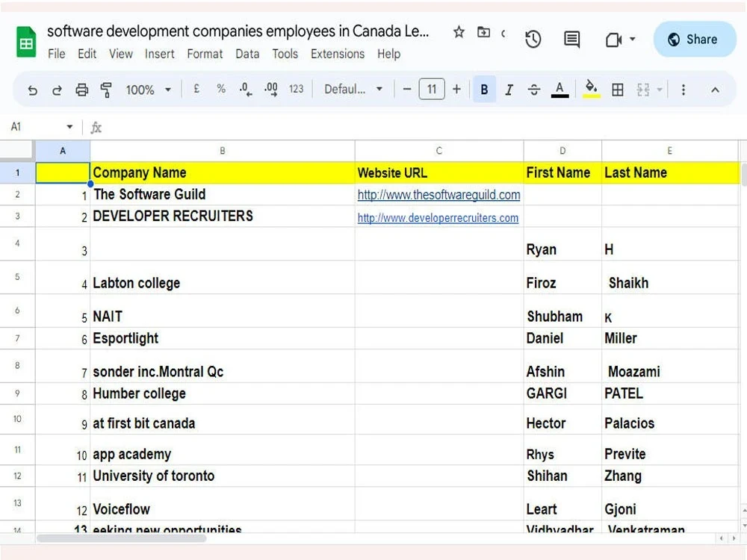Decrease font size with minus

coord(407,89)
